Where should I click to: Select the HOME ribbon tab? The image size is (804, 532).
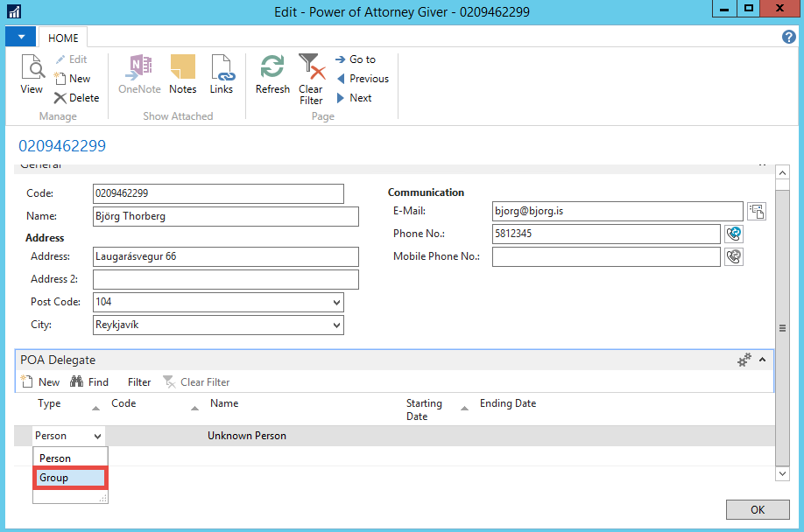pyautogui.click(x=63, y=38)
